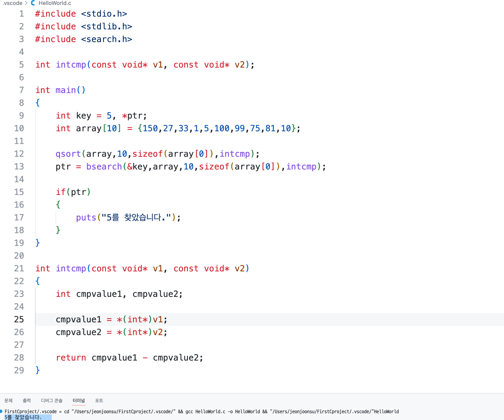Click on '<search.h>' in line 3
This screenshot has width=504, height=420.
point(107,39)
